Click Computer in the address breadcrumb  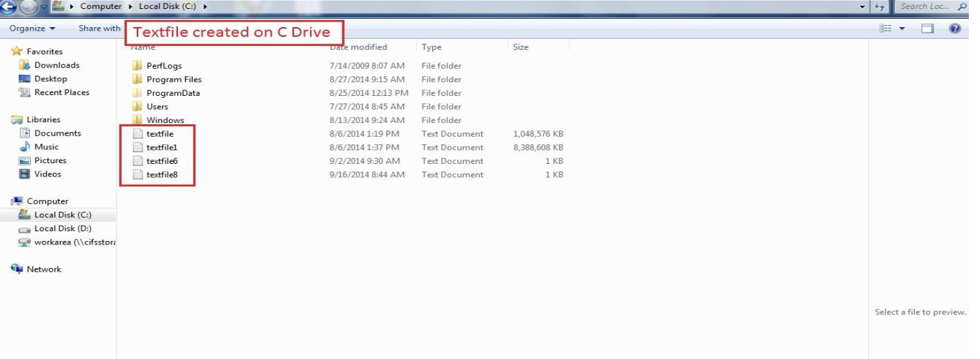101,6
